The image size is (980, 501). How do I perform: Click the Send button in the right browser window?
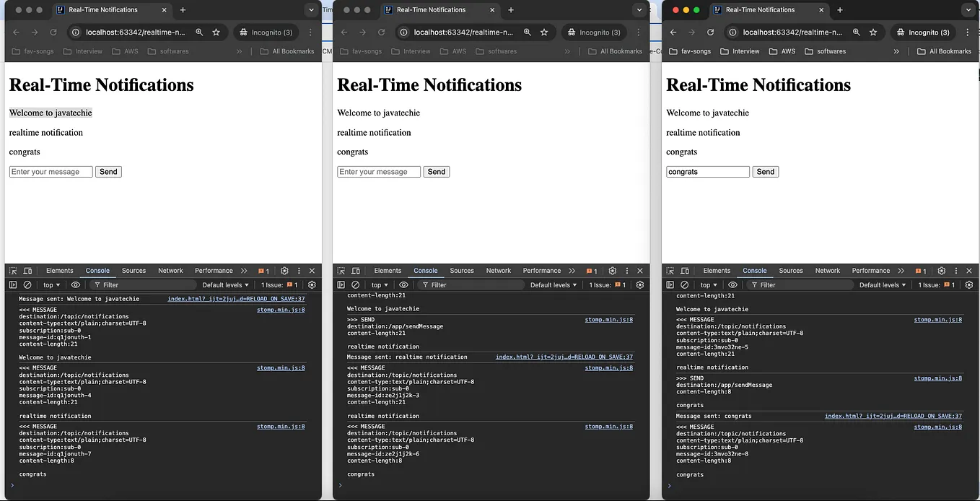pos(765,171)
